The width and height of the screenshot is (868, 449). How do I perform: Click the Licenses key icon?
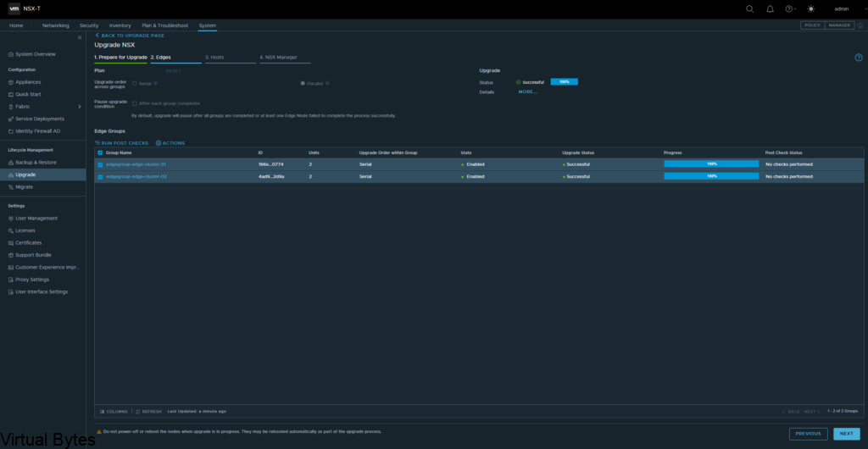[x=11, y=230]
